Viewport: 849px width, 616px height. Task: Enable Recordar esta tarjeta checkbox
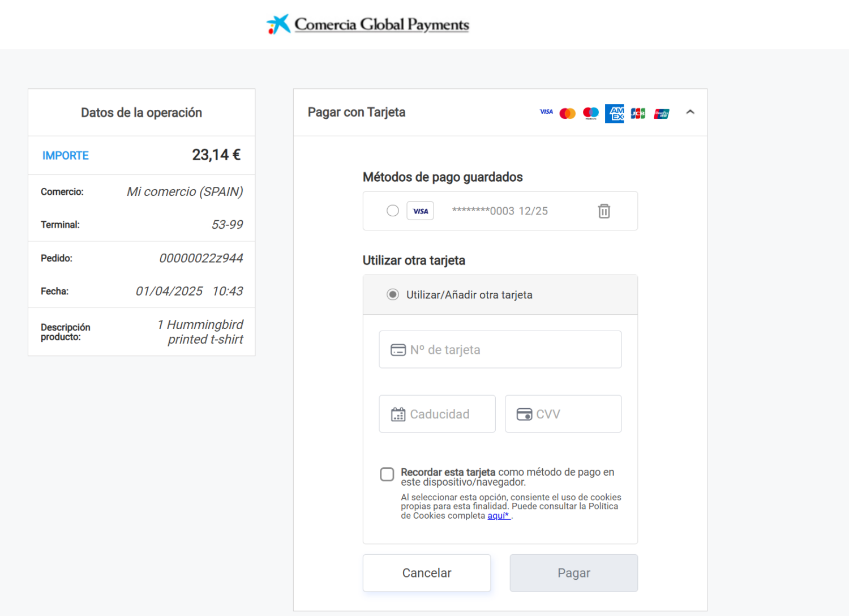tap(387, 474)
